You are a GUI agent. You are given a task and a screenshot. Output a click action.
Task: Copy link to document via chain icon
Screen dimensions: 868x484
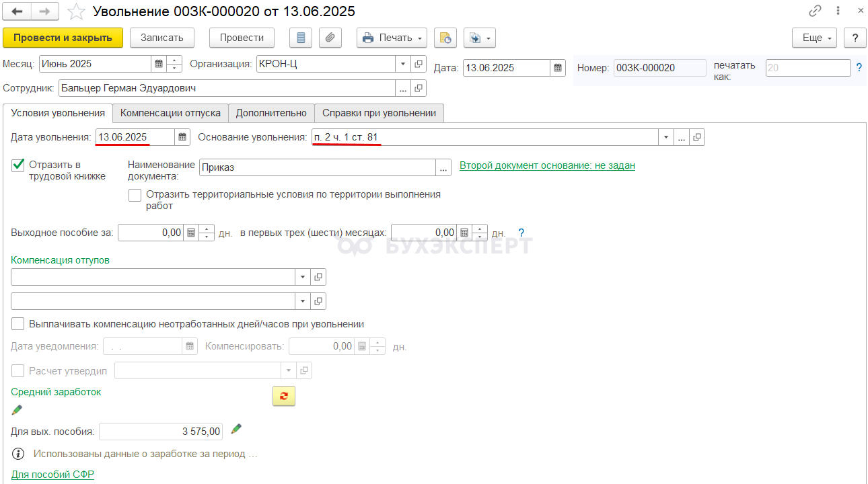coord(816,11)
